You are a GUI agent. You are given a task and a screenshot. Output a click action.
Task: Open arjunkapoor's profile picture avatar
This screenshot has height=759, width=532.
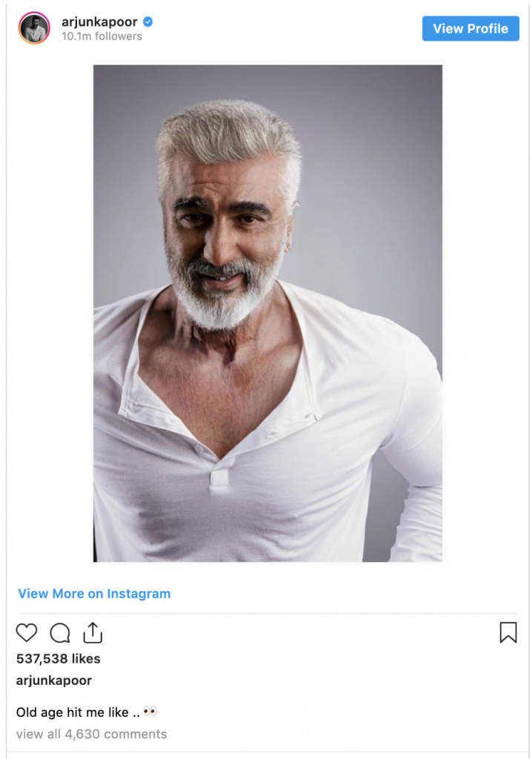pos(34,28)
